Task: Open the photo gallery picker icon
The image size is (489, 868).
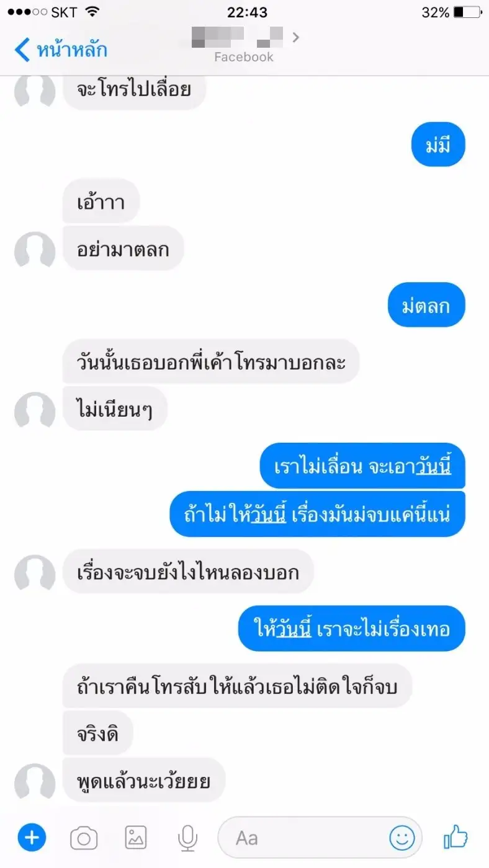Action: (x=136, y=838)
